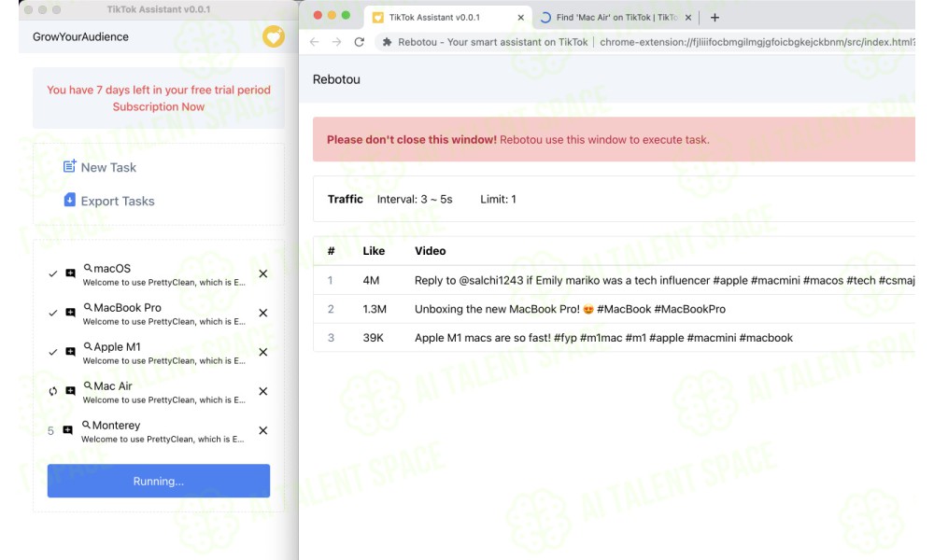Image resolution: width=934 pixels, height=560 pixels.
Task: Click the completed checkmark on MacBook Pro task
Action: click(x=53, y=313)
